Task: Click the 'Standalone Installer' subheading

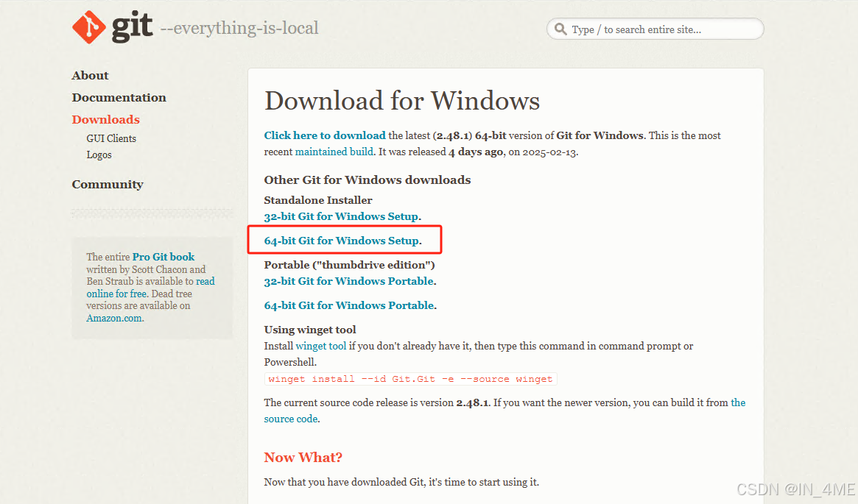Action: 318,200
